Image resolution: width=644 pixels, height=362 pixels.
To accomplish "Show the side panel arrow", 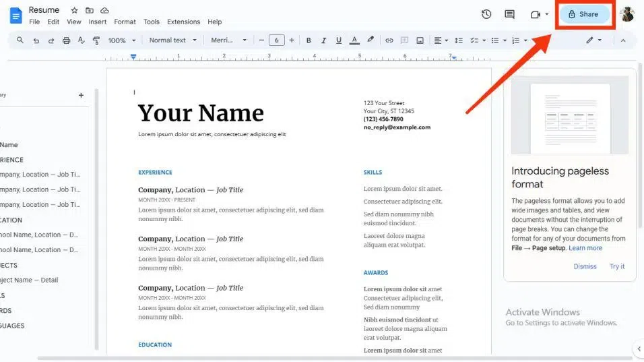I will click(639, 349).
